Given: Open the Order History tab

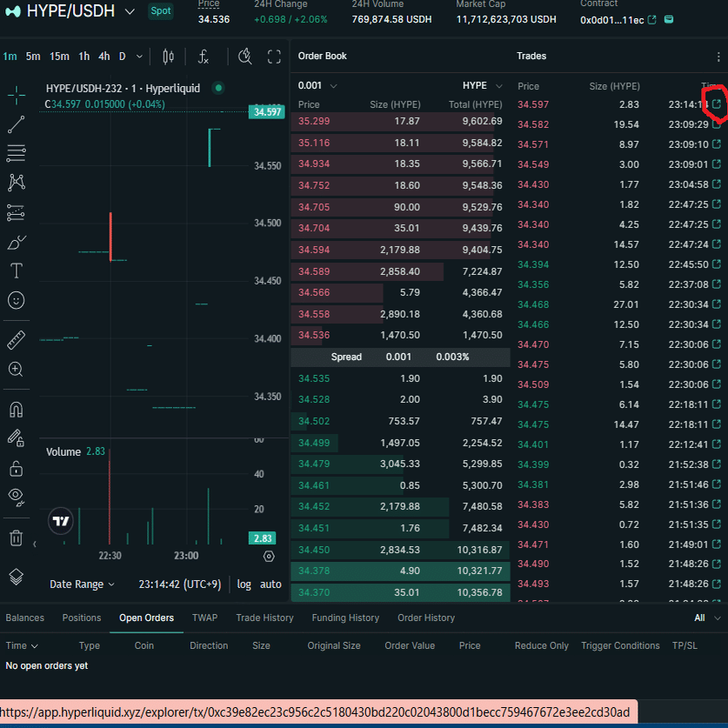Looking at the screenshot, I should tap(426, 618).
